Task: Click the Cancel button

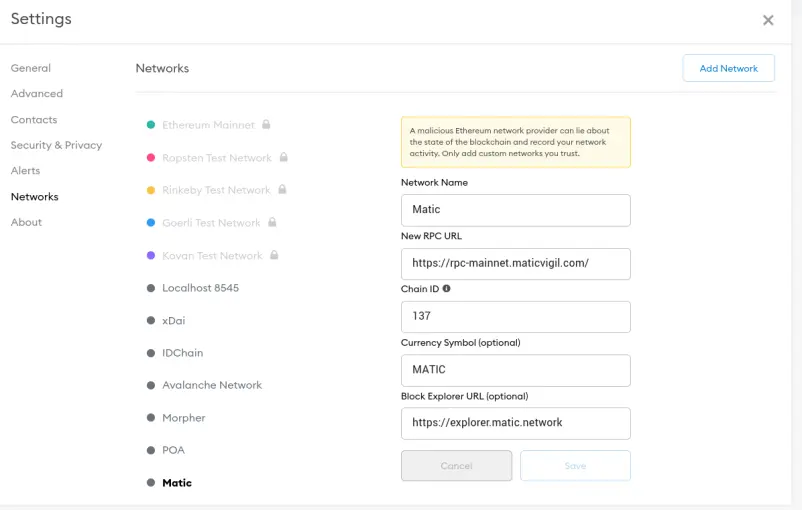Action: point(456,465)
